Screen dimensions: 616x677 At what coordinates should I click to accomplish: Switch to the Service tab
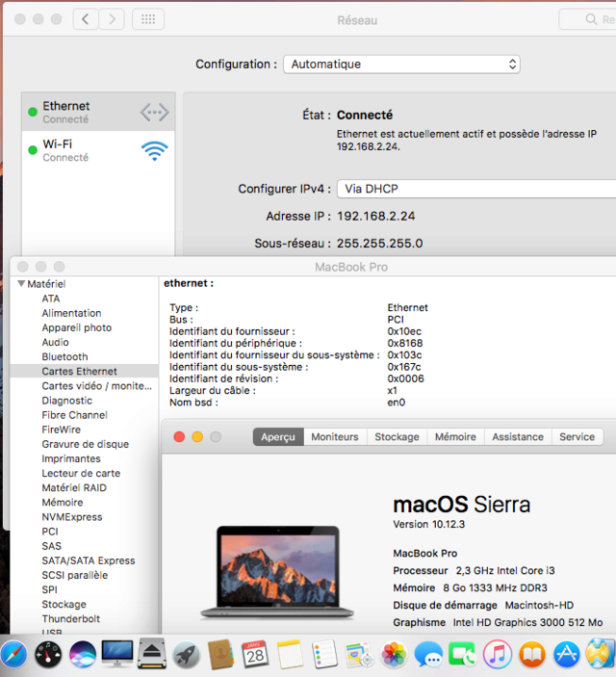(577, 437)
